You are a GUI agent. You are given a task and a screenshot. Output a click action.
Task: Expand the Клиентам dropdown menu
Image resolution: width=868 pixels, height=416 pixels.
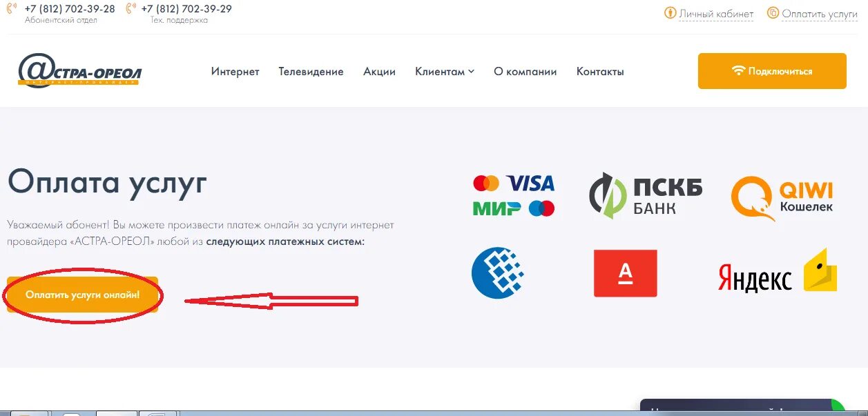tap(445, 72)
